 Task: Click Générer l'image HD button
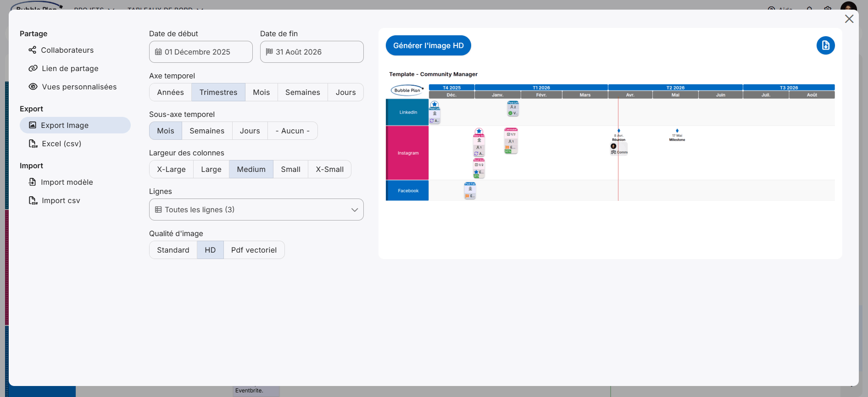tap(428, 45)
